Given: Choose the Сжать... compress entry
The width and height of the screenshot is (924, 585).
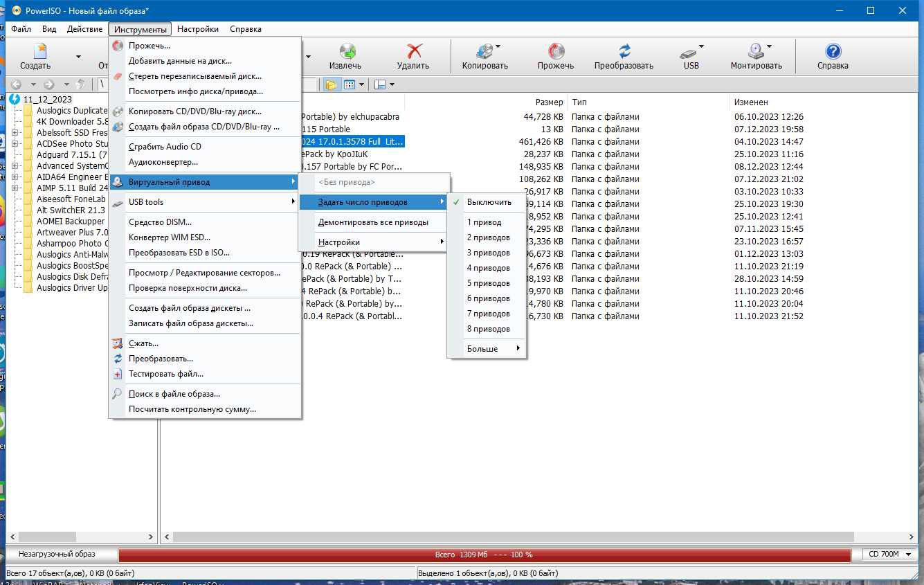Looking at the screenshot, I should click(x=205, y=343).
